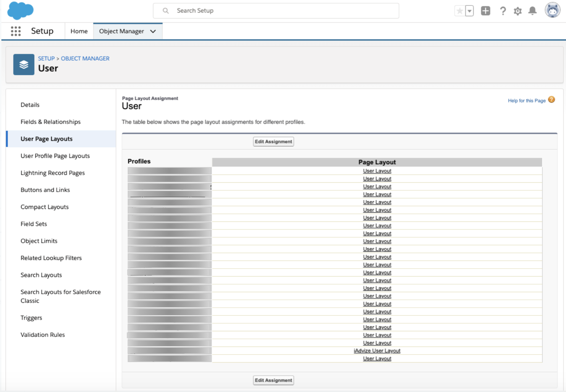This screenshot has width=566, height=392.
Task: Select User Page Layouts in the sidebar
Action: [x=47, y=139]
